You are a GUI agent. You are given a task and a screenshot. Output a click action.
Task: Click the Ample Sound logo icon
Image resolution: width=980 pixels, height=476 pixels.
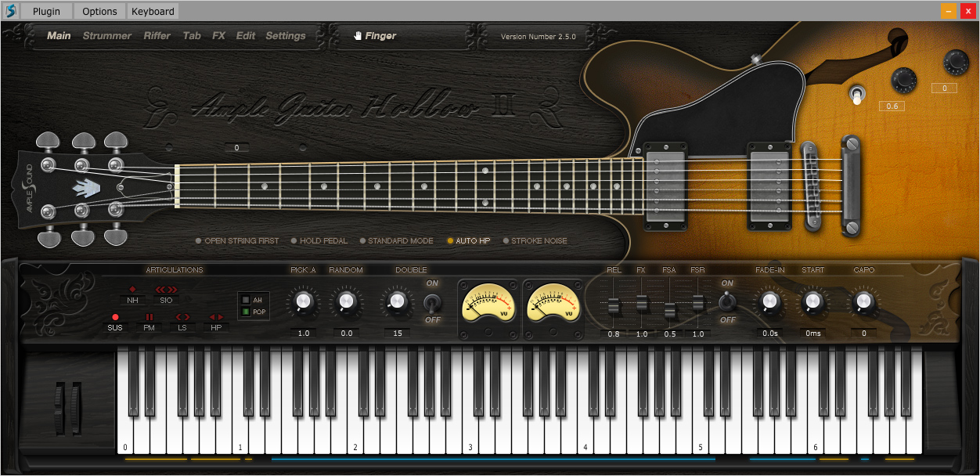point(13,11)
